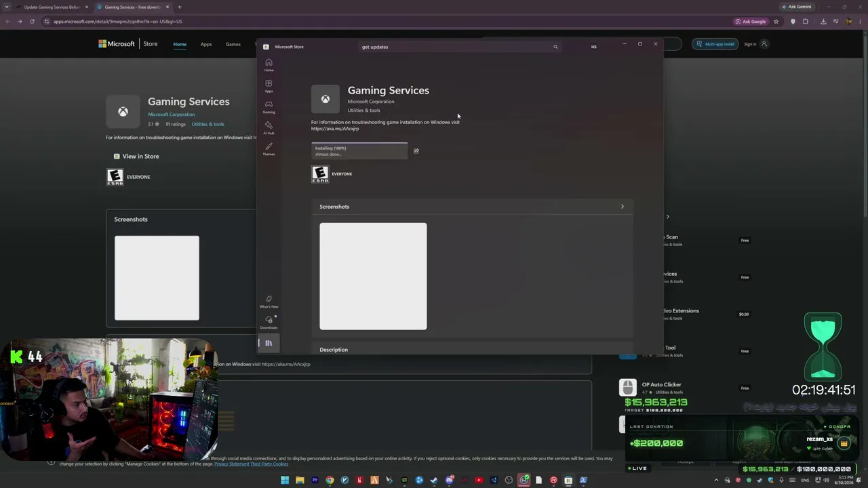Click Utilities & tools link on web page
The image size is (868, 488).
(x=208, y=125)
